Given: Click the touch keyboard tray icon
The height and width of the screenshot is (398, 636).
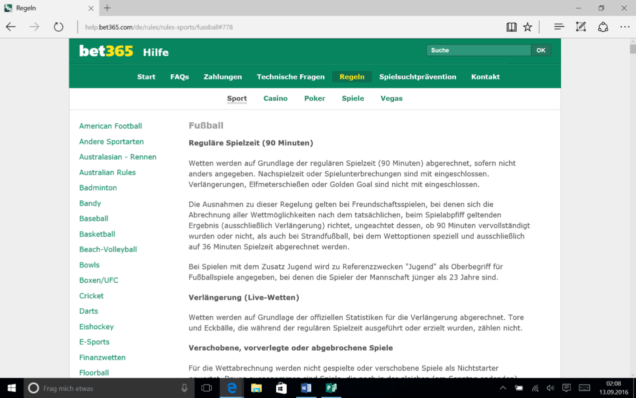Looking at the screenshot, I should (584, 388).
